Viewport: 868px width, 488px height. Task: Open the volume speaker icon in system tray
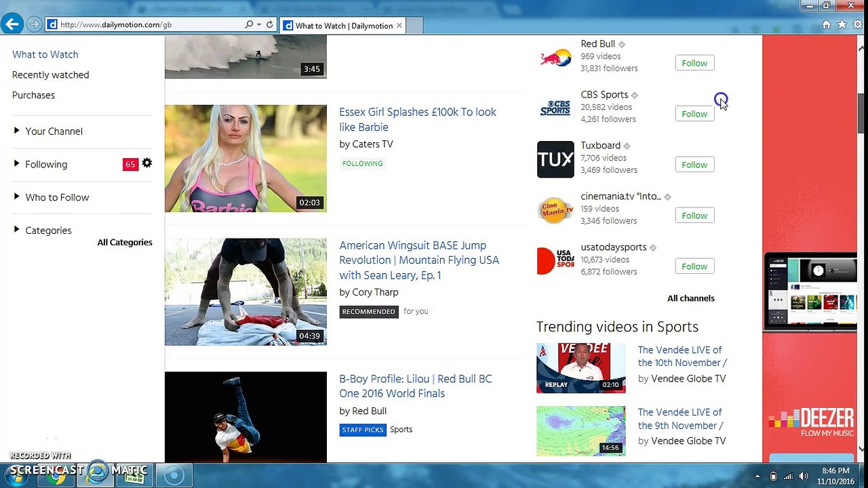803,476
